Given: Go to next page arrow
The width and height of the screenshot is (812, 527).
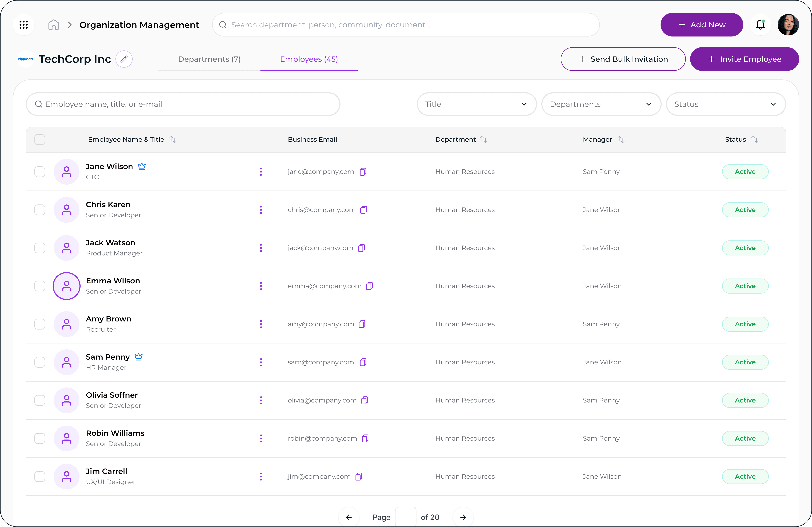Looking at the screenshot, I should [463, 517].
